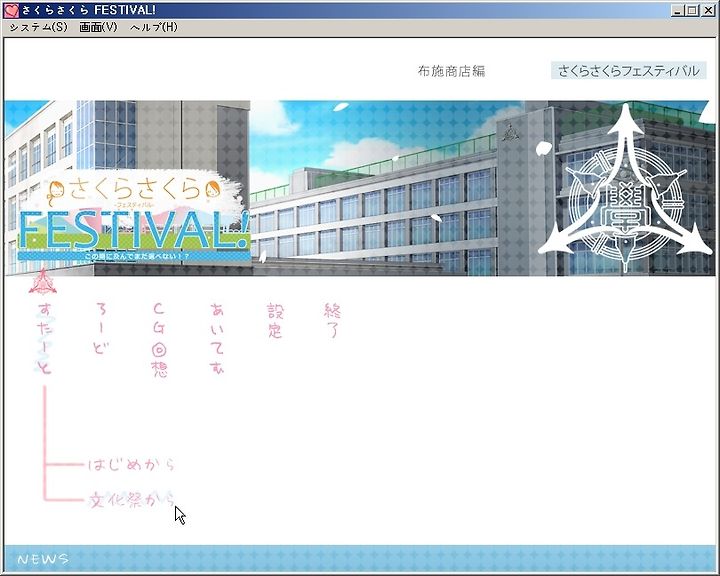Click the heart icon in title bar
The image size is (720, 576).
coord(11,10)
